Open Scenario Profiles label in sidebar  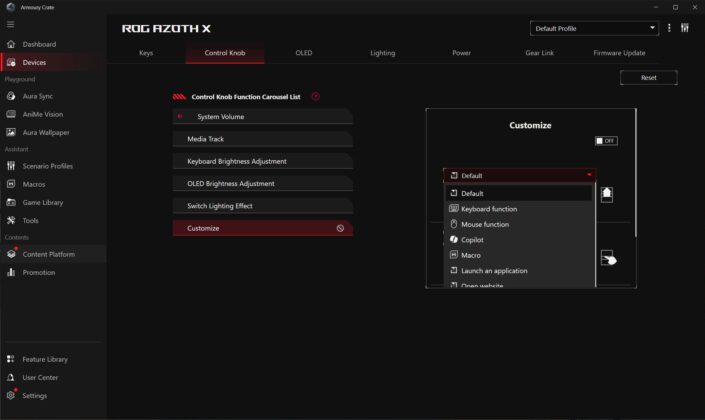[48, 166]
